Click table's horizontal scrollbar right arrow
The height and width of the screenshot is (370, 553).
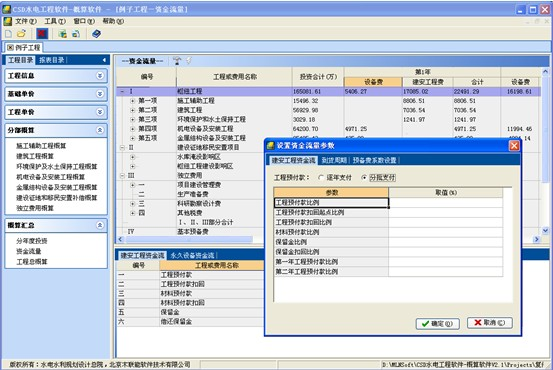(536, 239)
